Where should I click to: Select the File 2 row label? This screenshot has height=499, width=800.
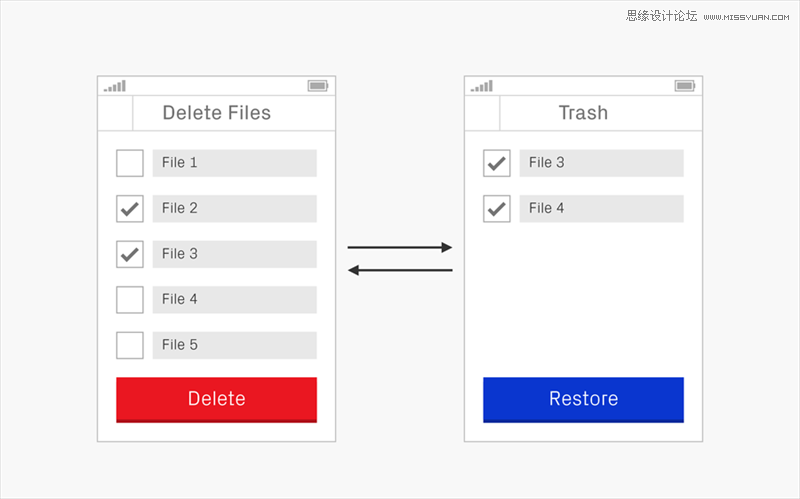click(235, 208)
